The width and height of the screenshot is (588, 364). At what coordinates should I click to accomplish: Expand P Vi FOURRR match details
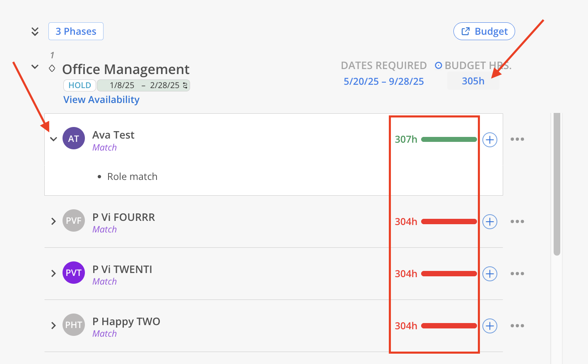coord(53,221)
